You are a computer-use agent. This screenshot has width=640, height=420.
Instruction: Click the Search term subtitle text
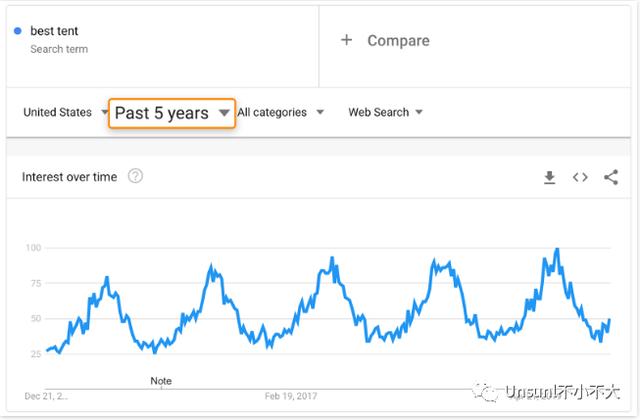[x=59, y=49]
